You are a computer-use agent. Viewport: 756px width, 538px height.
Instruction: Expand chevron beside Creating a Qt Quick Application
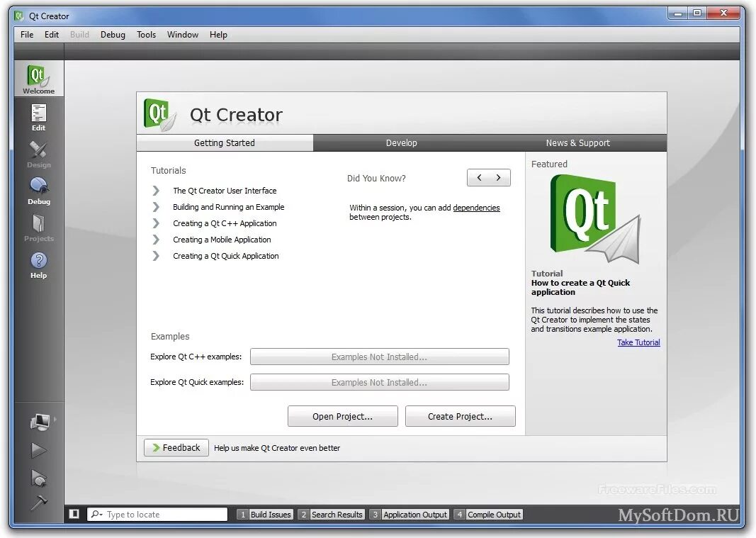pos(156,256)
